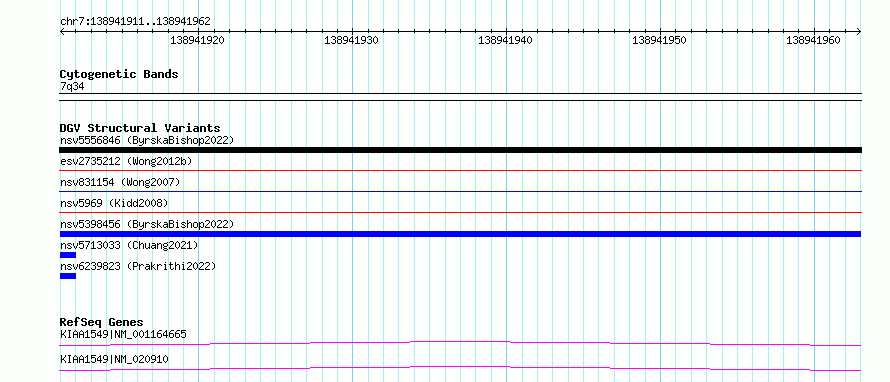The height and width of the screenshot is (382, 890).
Task: Click the short blue bar under nsv6239823
Action: point(68,276)
